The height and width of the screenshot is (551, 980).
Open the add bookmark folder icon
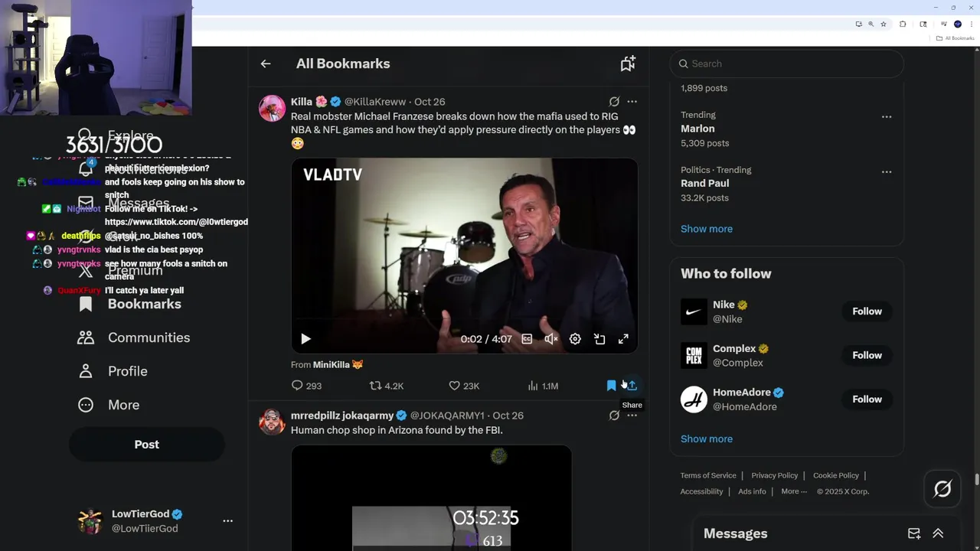pos(628,64)
